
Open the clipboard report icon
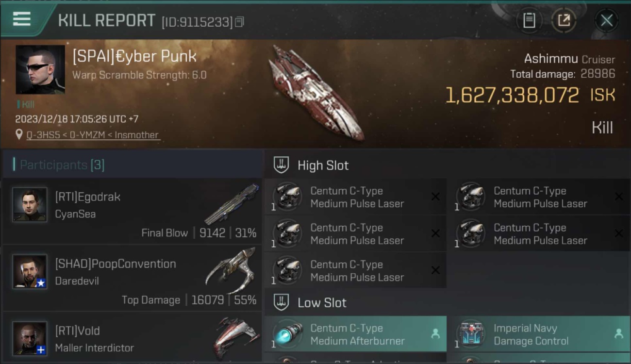[x=529, y=20]
